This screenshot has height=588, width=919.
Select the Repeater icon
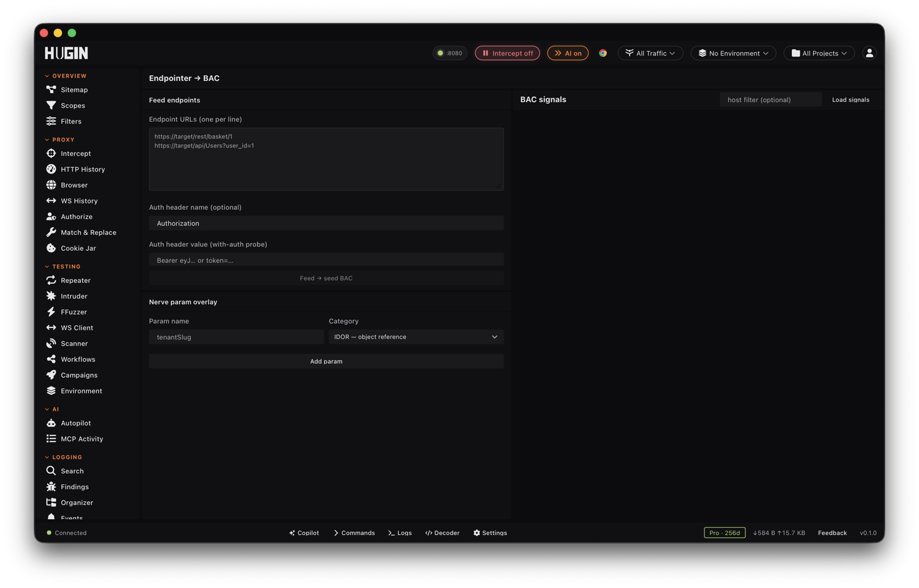coord(51,281)
